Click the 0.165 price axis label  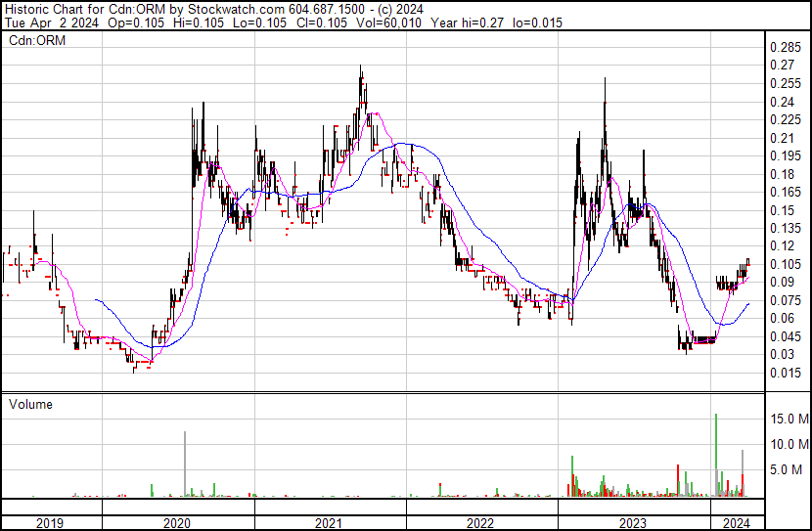coord(786,192)
